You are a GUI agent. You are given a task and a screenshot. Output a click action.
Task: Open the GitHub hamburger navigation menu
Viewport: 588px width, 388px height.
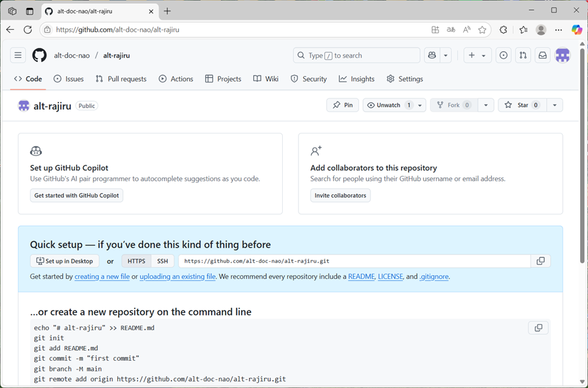point(18,56)
